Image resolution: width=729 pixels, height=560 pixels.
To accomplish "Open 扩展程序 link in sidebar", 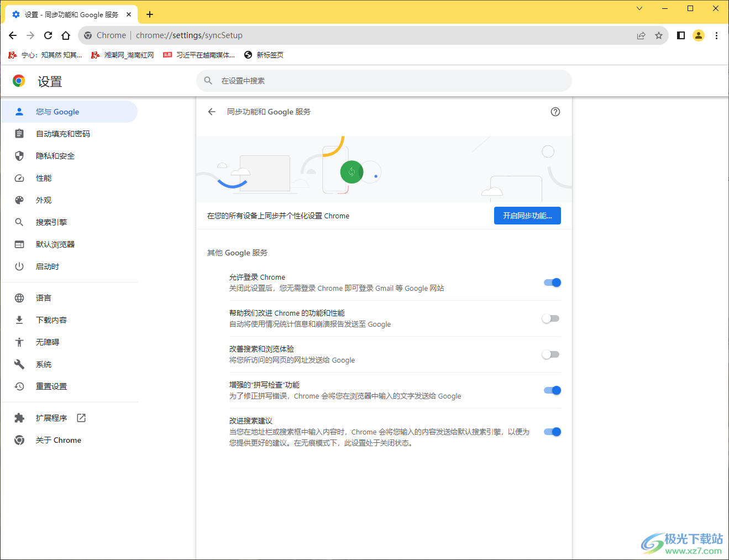I will click(x=69, y=418).
